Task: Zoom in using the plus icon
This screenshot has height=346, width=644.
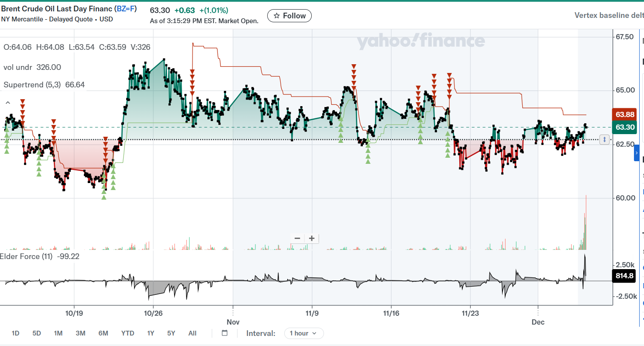Action: 312,238
